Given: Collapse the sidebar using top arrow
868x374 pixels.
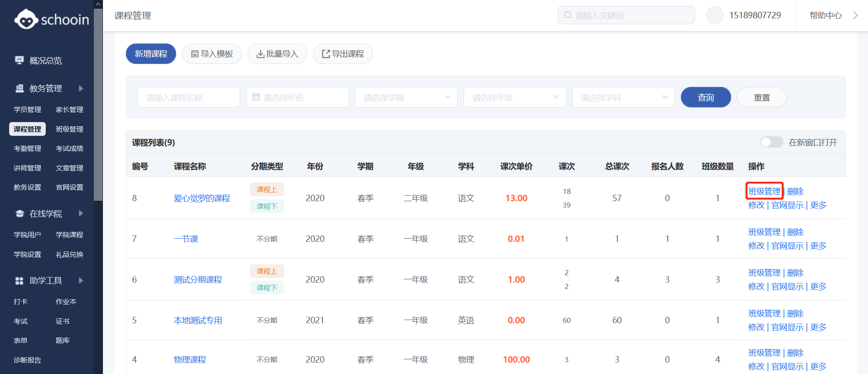Looking at the screenshot, I should [x=98, y=4].
